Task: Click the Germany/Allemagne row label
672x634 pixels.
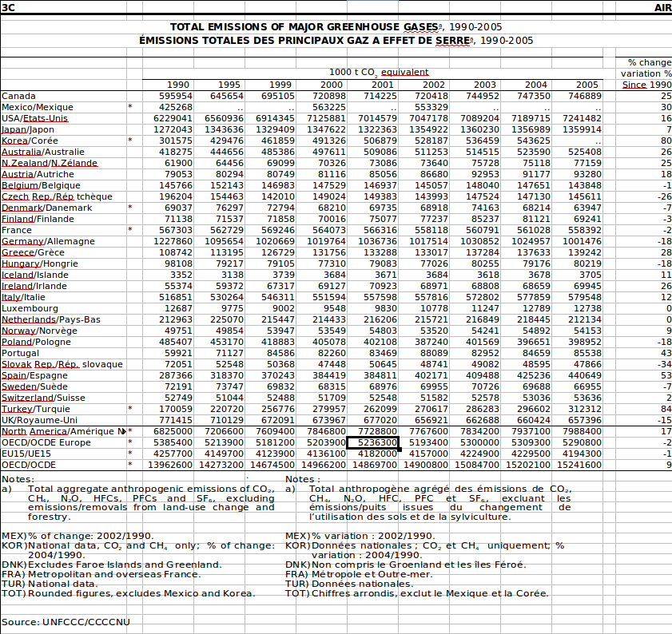Action: pos(48,241)
